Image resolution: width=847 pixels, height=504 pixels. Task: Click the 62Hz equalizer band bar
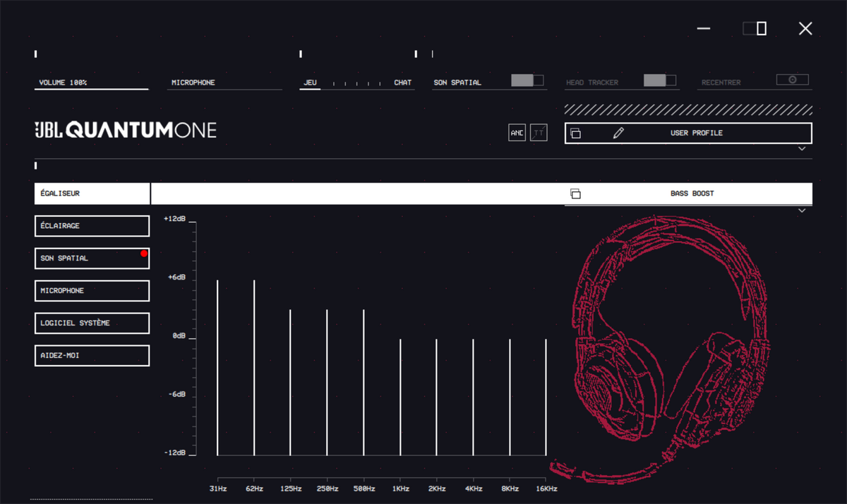coord(254,368)
